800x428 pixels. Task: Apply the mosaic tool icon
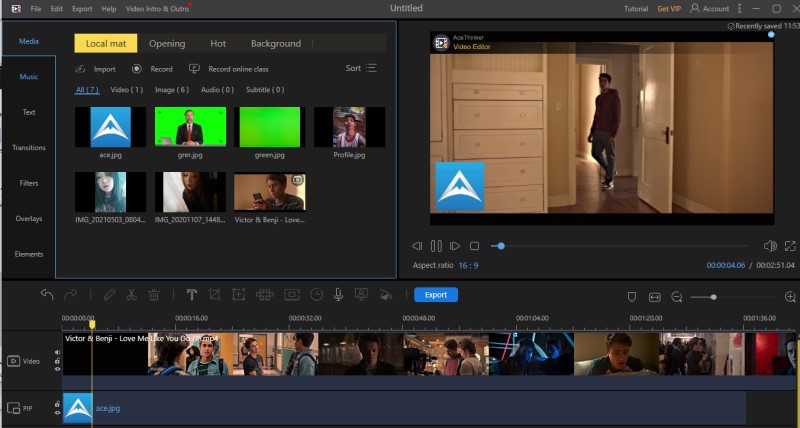point(264,295)
